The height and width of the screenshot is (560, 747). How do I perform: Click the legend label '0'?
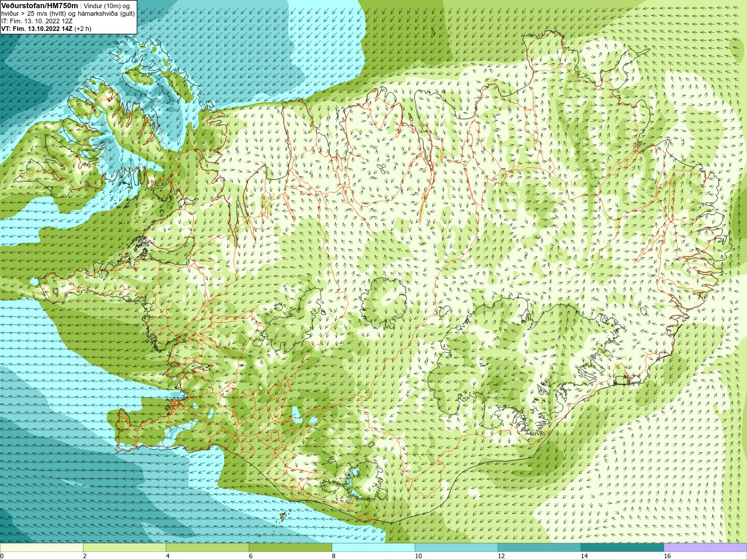coord(2,556)
